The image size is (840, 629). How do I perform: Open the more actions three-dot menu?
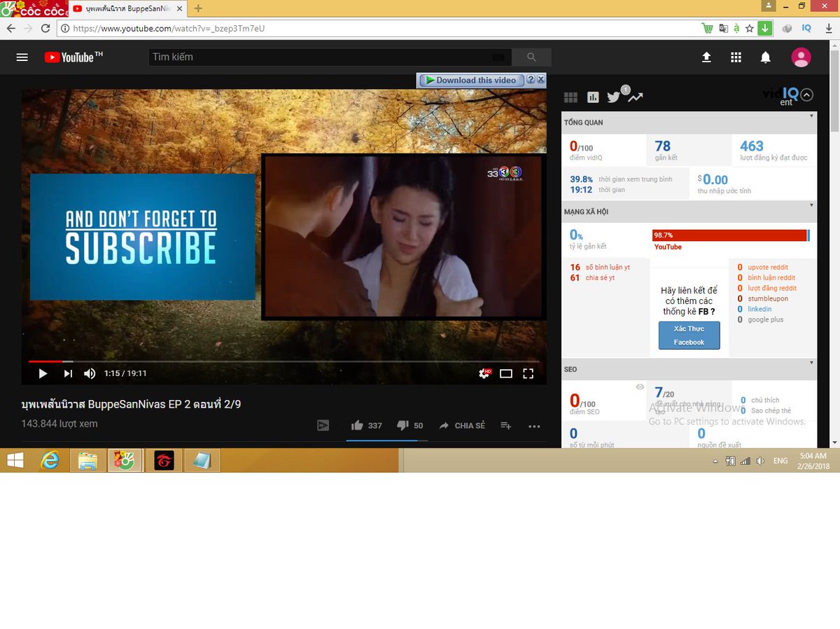point(534,426)
